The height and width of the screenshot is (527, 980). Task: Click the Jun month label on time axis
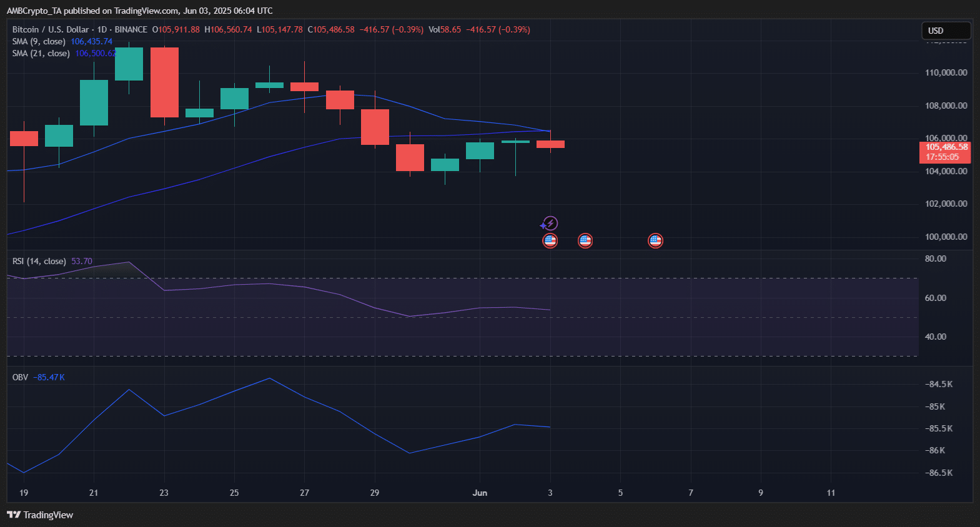tap(480, 493)
